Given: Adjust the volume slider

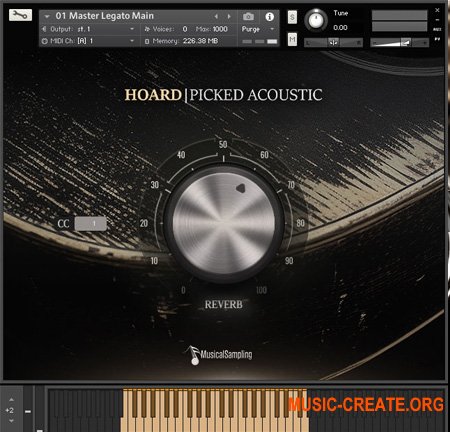Looking at the screenshot, I should click(x=400, y=42).
